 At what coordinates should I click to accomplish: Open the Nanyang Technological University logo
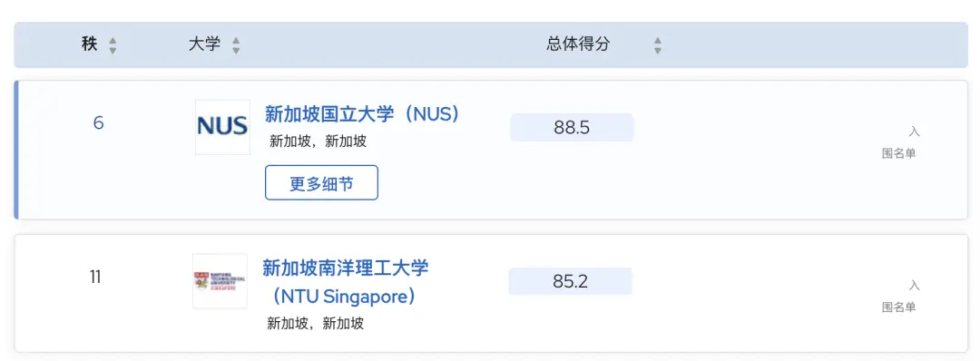tap(220, 281)
